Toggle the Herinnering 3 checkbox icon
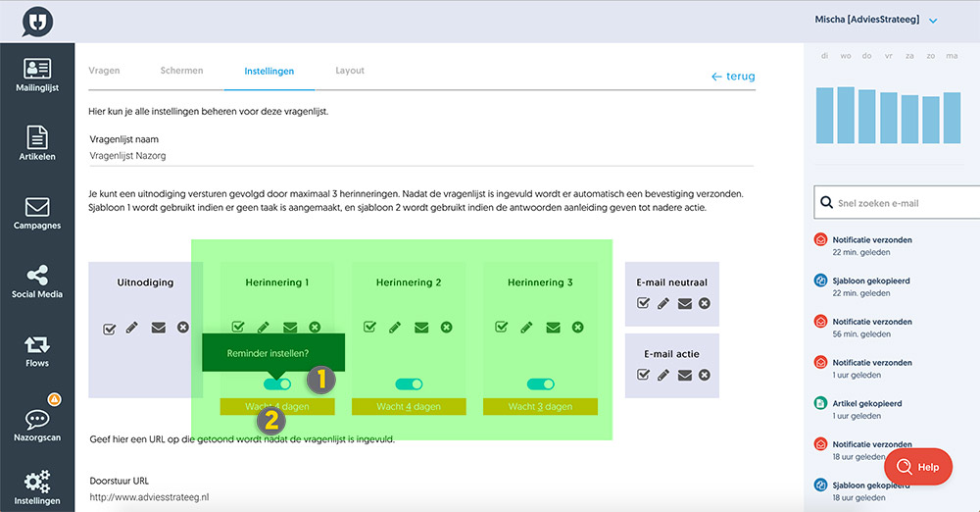The width and height of the screenshot is (980, 512). [x=501, y=327]
